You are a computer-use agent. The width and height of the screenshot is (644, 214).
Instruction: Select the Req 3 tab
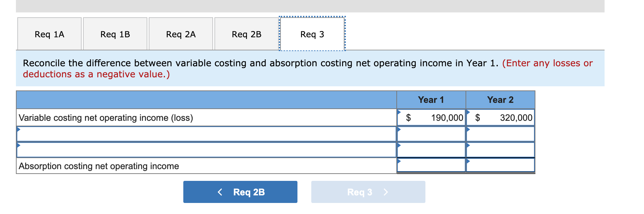[312, 34]
